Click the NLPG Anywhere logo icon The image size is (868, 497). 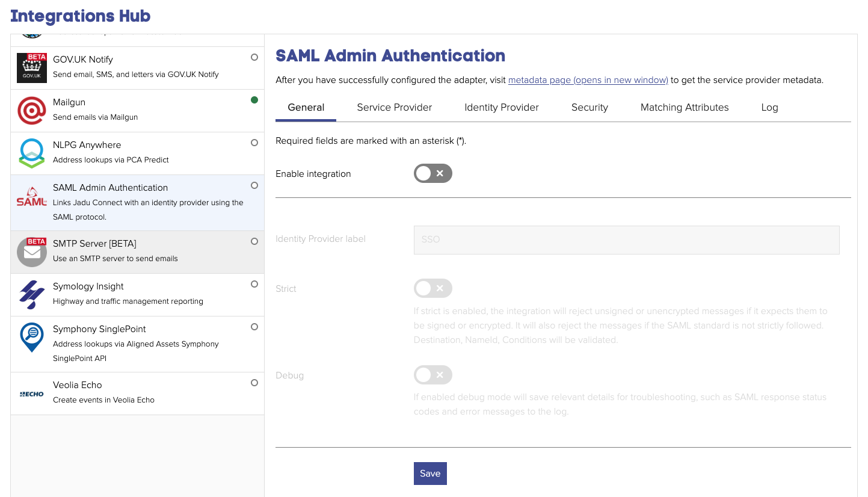(32, 153)
